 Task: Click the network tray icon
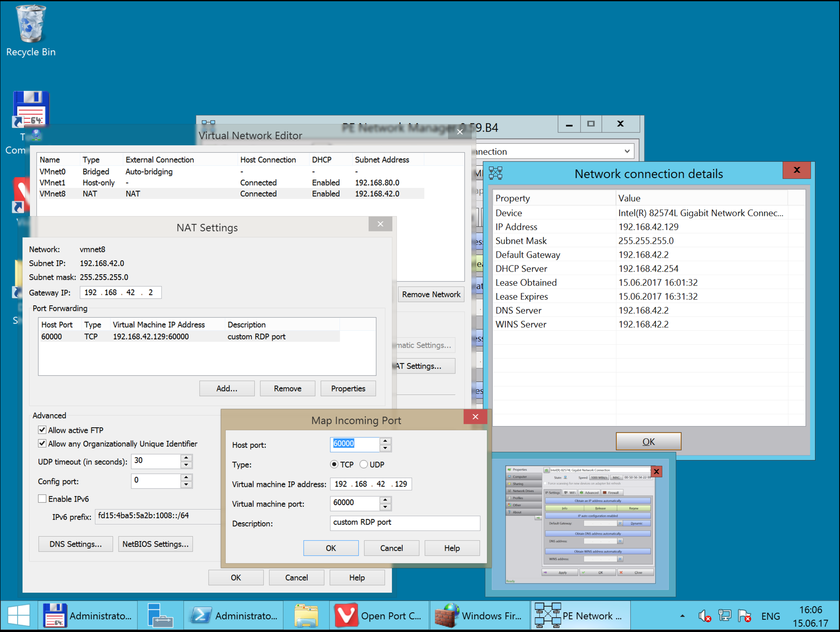click(724, 616)
